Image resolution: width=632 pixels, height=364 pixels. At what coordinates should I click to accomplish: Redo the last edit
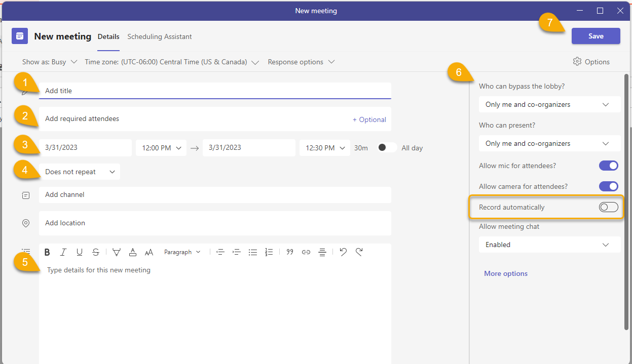tap(359, 252)
